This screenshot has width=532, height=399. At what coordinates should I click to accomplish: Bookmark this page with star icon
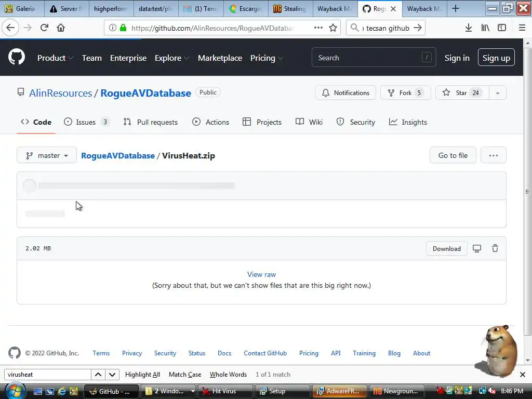333,28
